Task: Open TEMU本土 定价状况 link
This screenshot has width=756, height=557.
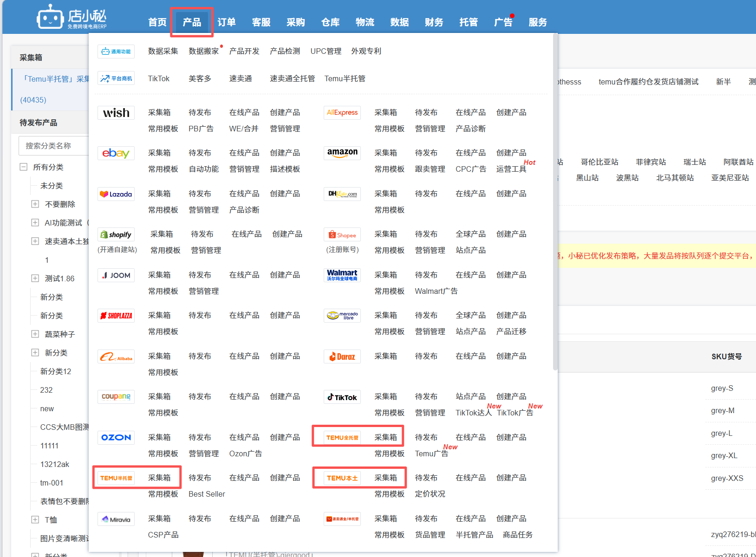Action: (430, 494)
